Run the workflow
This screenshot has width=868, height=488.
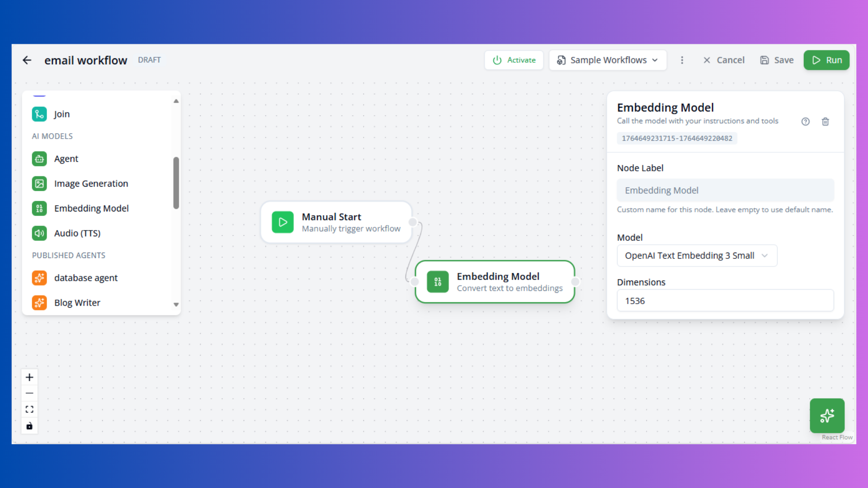(826, 60)
